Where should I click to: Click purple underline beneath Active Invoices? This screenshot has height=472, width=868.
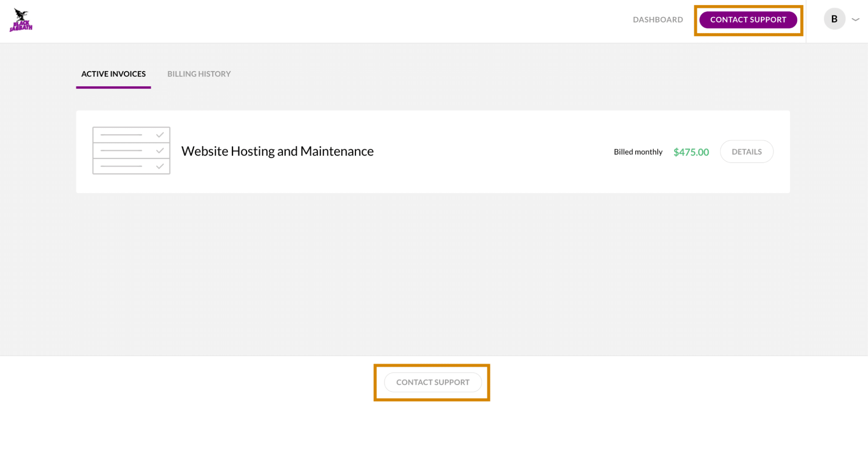pyautogui.click(x=113, y=87)
